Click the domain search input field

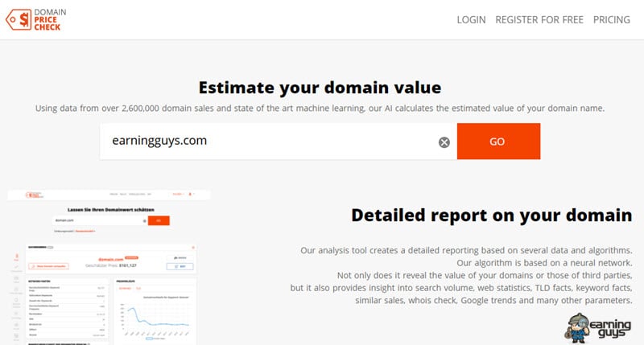[278, 141]
